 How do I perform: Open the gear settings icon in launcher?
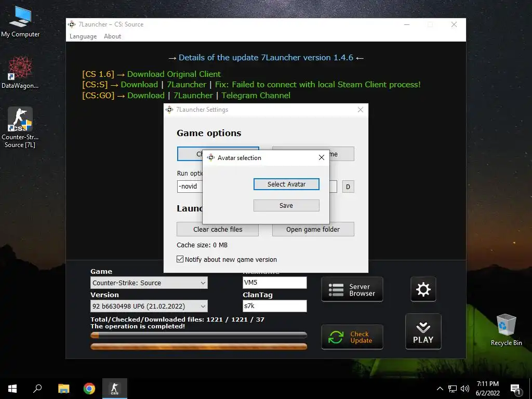pyautogui.click(x=423, y=289)
